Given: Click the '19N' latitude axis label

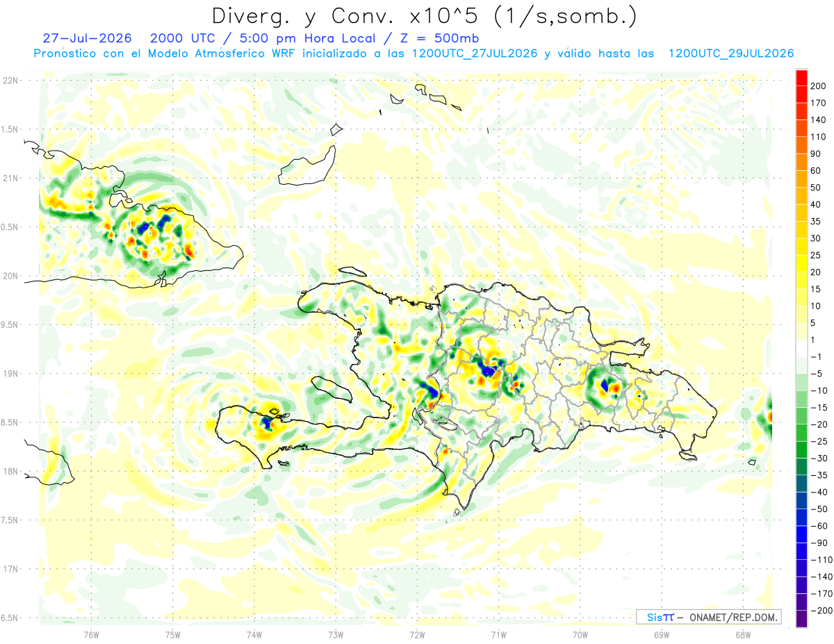Looking at the screenshot, I should (x=10, y=374).
